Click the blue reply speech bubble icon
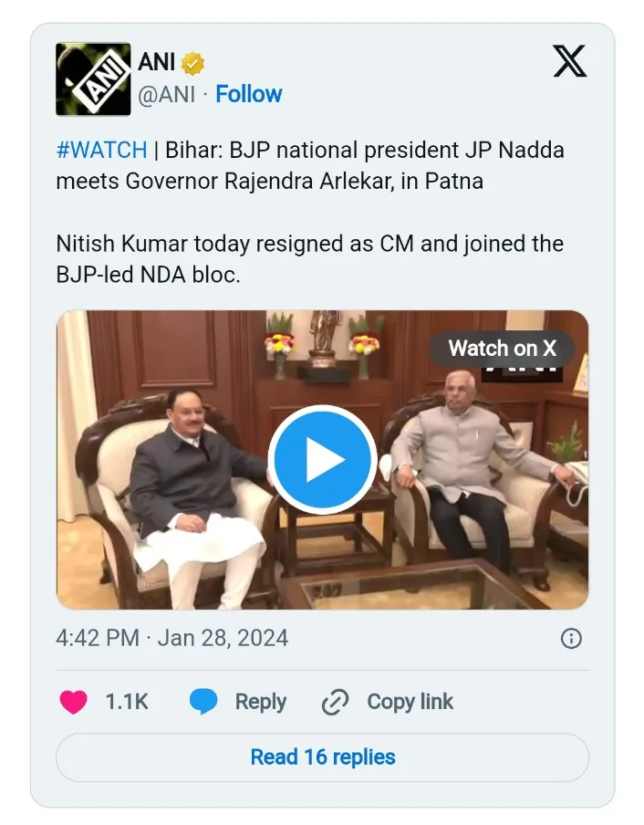This screenshot has height=825, width=644. (203, 702)
